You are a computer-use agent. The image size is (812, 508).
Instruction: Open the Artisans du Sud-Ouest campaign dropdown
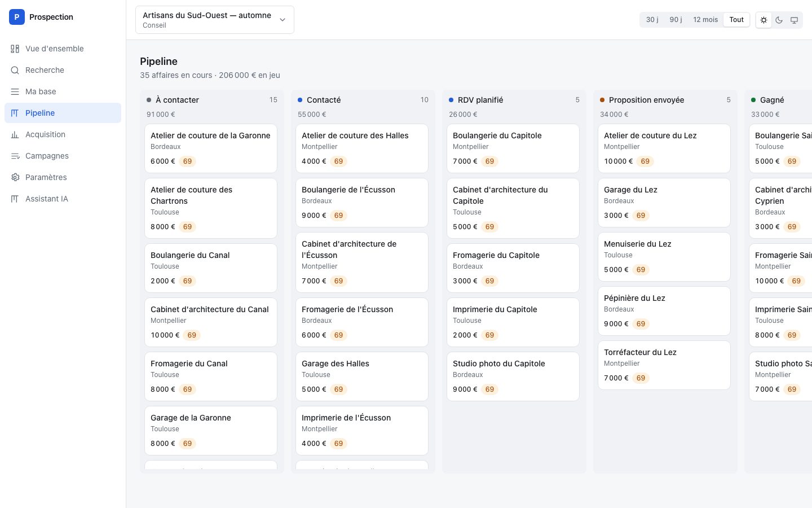pyautogui.click(x=215, y=20)
